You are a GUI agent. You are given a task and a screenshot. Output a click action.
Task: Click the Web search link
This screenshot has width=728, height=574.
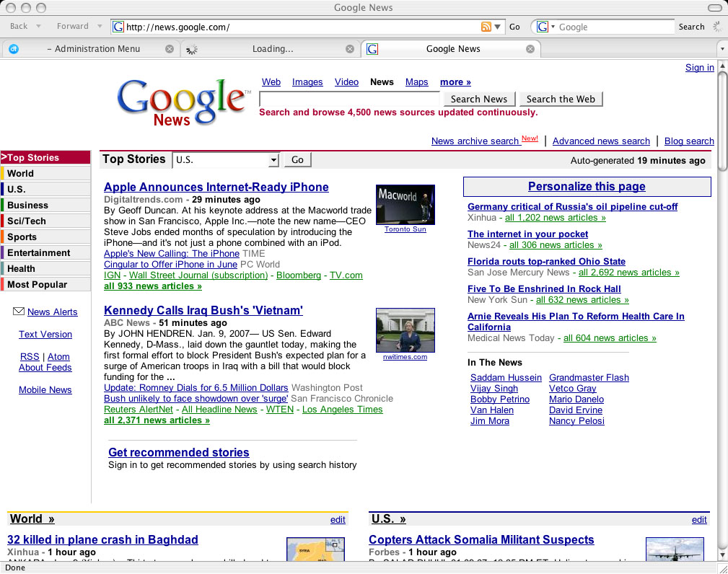pyautogui.click(x=271, y=82)
